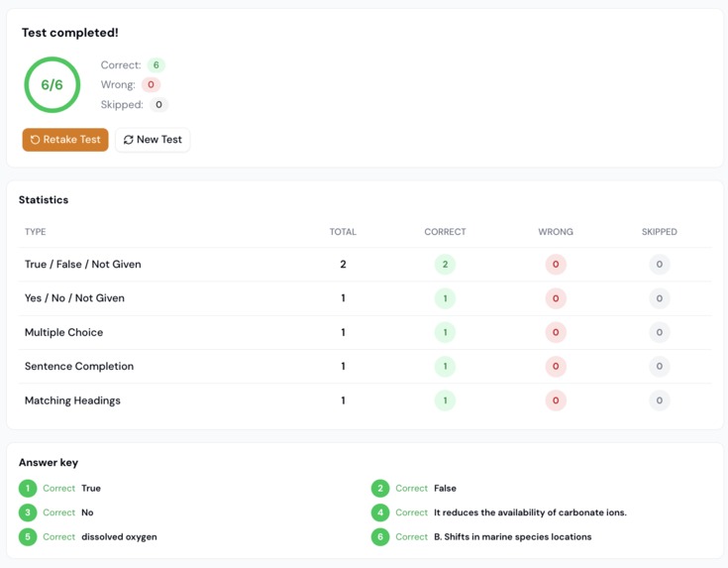Click the CORRECT column header
This screenshot has height=568, width=728.
pos(445,232)
